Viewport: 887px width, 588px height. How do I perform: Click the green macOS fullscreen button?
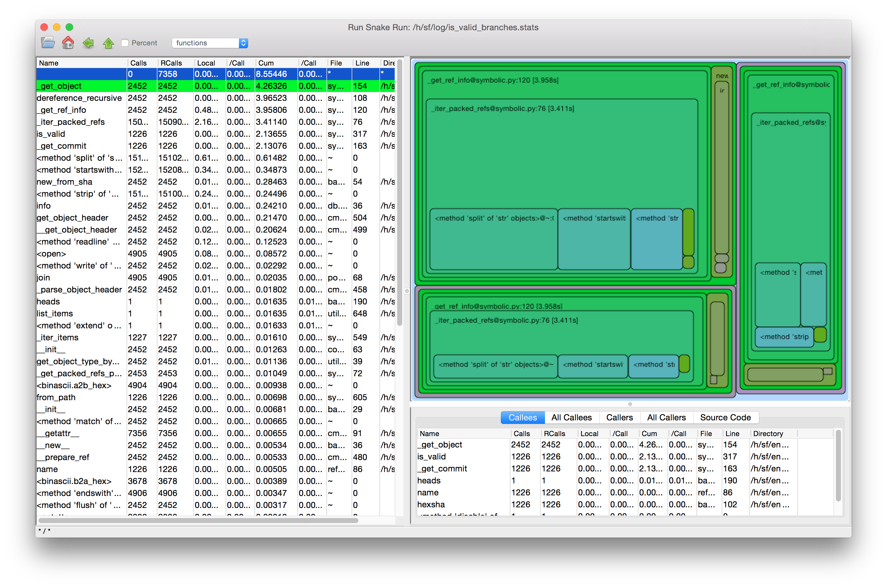69,27
